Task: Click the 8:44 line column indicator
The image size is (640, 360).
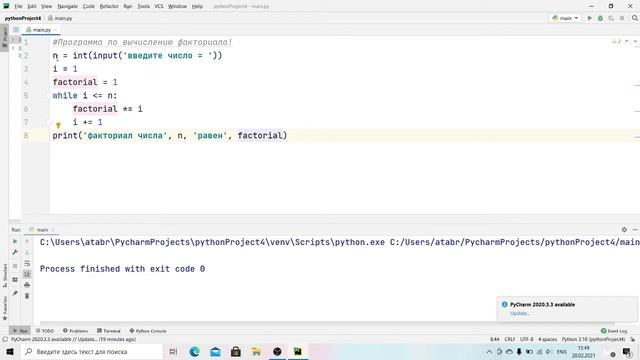Action: [x=494, y=339]
